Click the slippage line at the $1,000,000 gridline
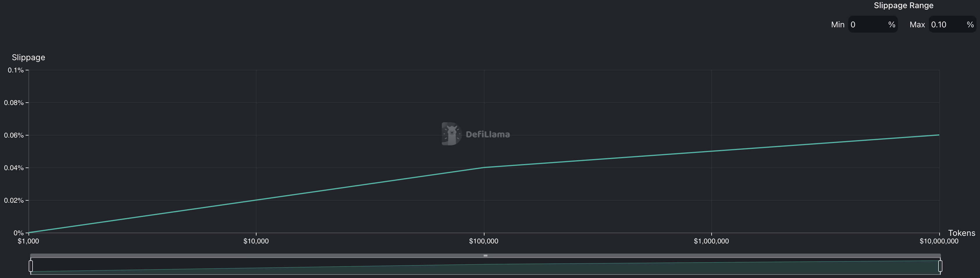This screenshot has width=980, height=278. pyautogui.click(x=711, y=152)
